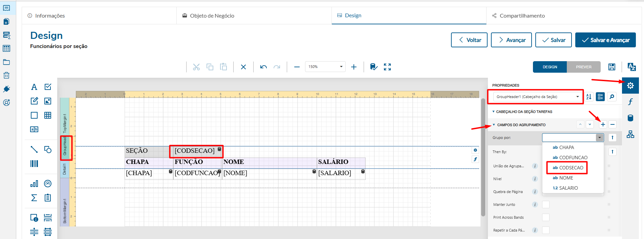This screenshot has width=644, height=239.
Task: Open the Field List database panel
Action: 630,118
